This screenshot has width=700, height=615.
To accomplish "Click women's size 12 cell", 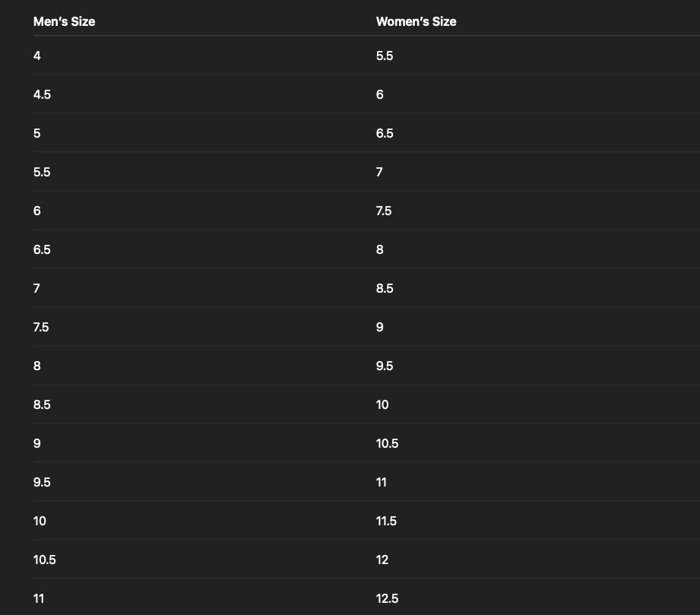I will [382, 560].
